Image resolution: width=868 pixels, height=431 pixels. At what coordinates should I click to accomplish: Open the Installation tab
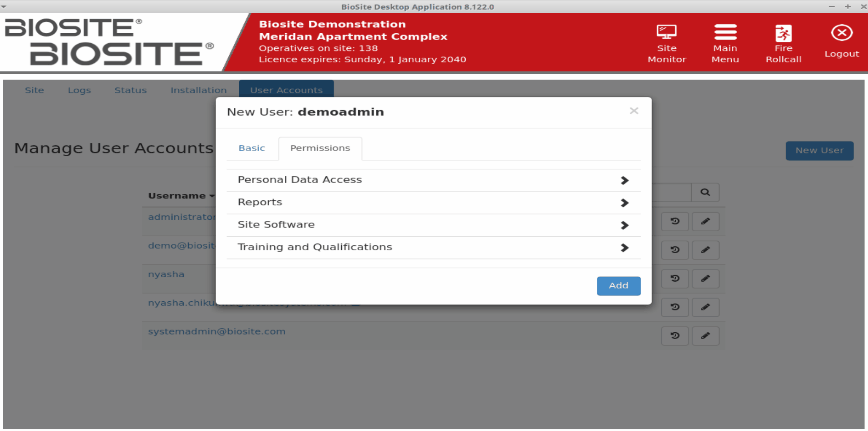point(198,90)
